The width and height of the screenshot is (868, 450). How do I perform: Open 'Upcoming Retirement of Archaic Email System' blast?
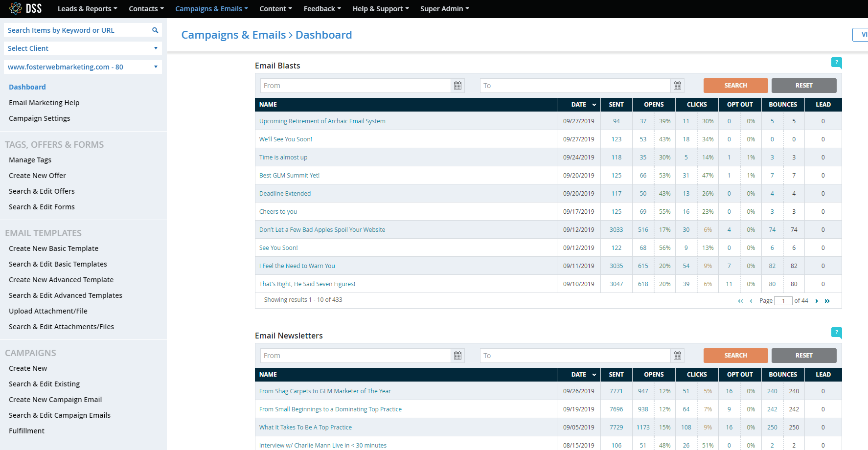(322, 121)
